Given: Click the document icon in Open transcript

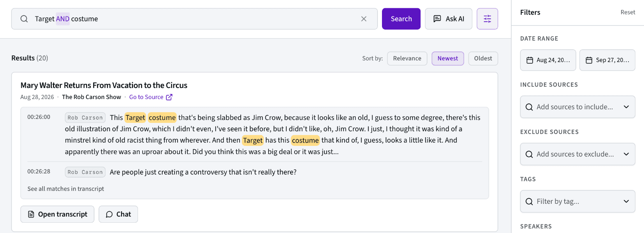Looking at the screenshot, I should (x=31, y=214).
